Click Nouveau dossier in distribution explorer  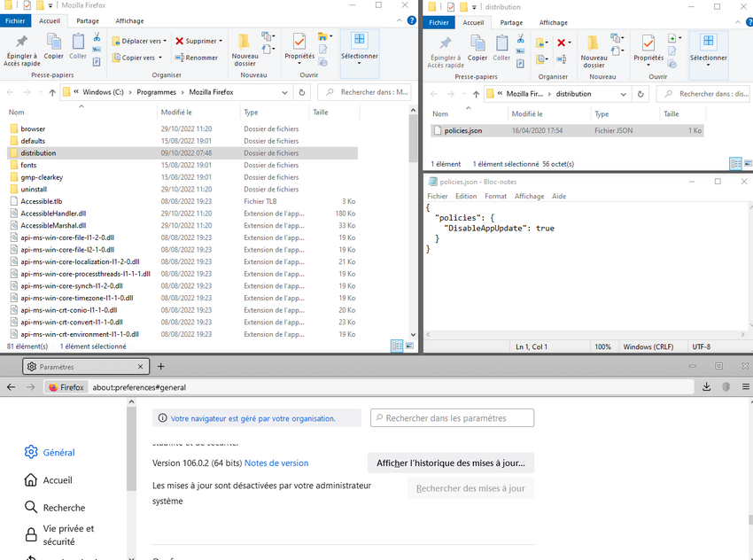coord(594,52)
